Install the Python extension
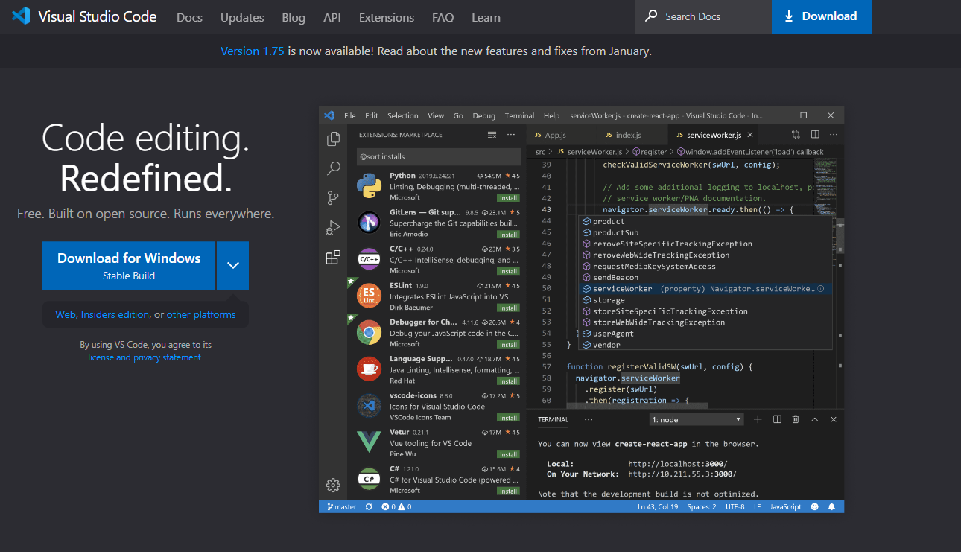The height and width of the screenshot is (560, 961). tap(509, 198)
